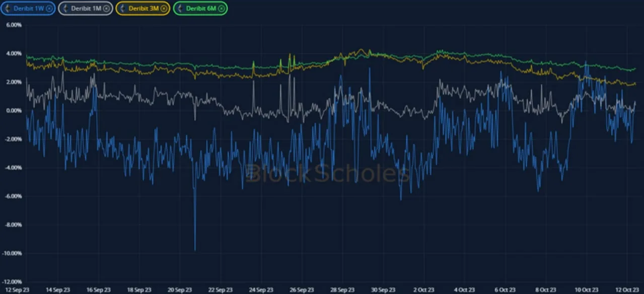Click the 12 Oct 23 date label
This screenshot has width=644, height=294.
627,290
